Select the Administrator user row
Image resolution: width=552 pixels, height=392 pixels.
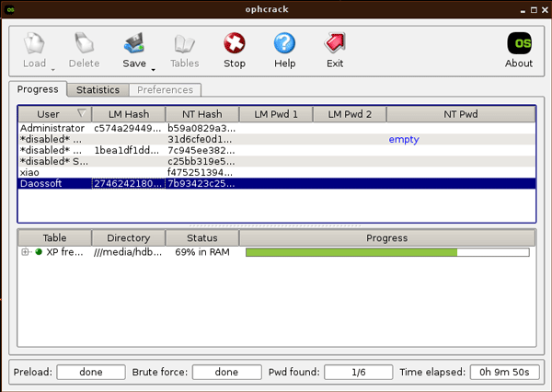(52, 128)
